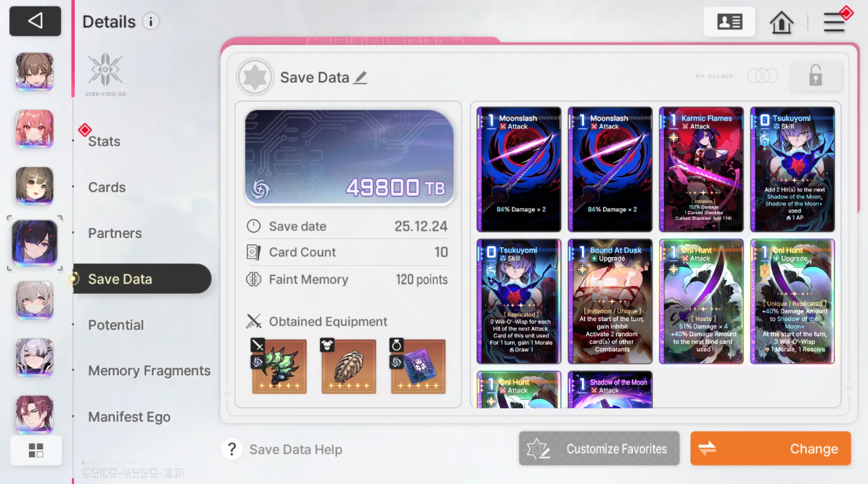Toggle the three-circle indicator near the lock
This screenshot has width=868, height=484.
(x=762, y=75)
